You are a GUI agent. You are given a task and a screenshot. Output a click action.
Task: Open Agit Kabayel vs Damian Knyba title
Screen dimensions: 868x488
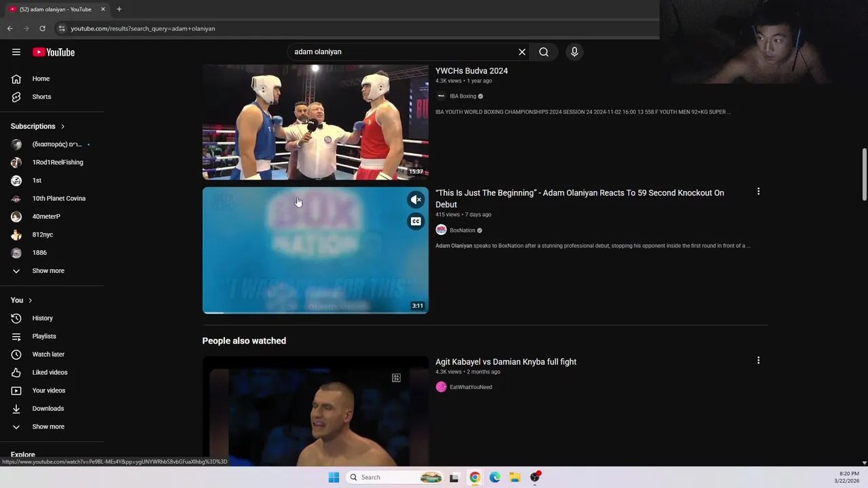pos(506,362)
